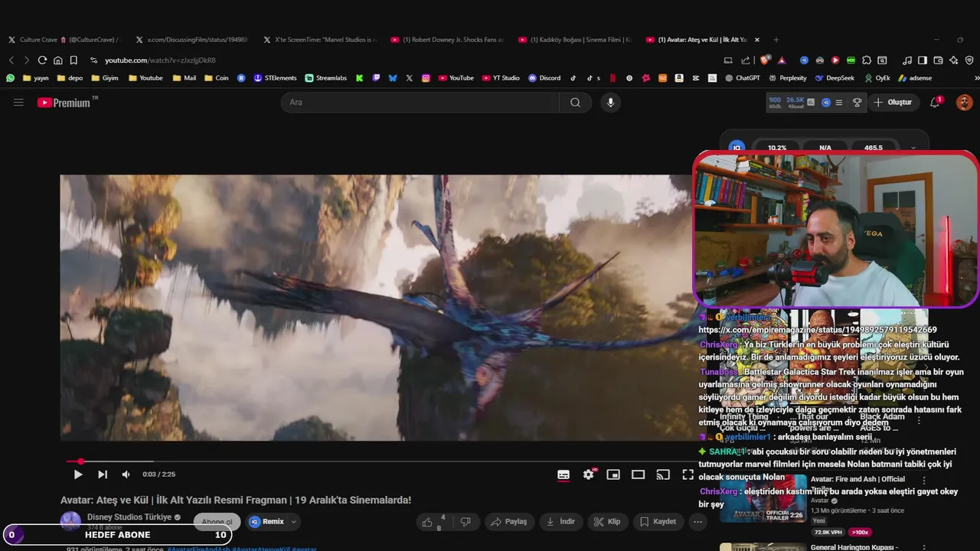
Task: Open the Perplexity bookmark
Action: click(786, 78)
